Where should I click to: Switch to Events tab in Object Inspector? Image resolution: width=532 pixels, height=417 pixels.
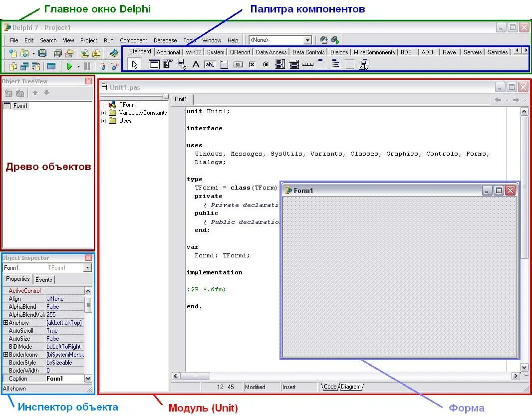pyautogui.click(x=44, y=280)
